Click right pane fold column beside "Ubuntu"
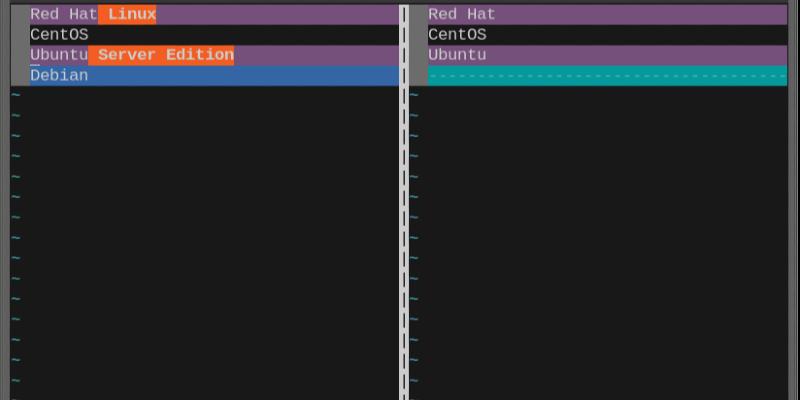The height and width of the screenshot is (400, 800). pyautogui.click(x=418, y=55)
